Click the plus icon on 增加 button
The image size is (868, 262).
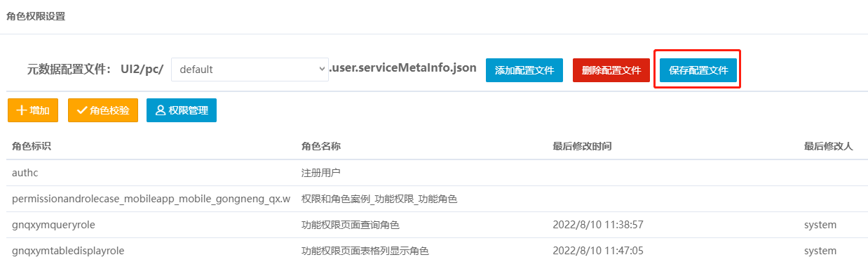[x=21, y=110]
